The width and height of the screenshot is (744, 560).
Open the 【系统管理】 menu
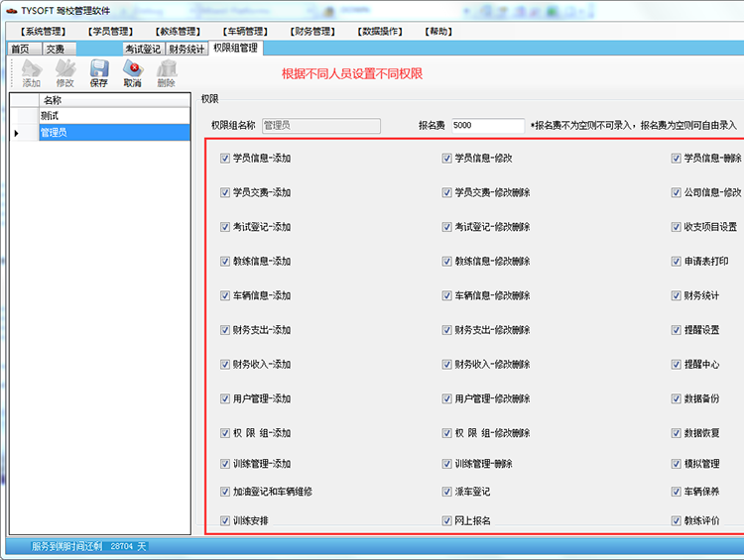[x=49, y=32]
